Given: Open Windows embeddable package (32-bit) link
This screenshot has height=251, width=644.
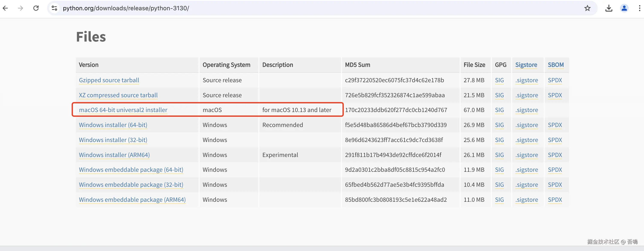Looking at the screenshot, I should pyautogui.click(x=131, y=185).
